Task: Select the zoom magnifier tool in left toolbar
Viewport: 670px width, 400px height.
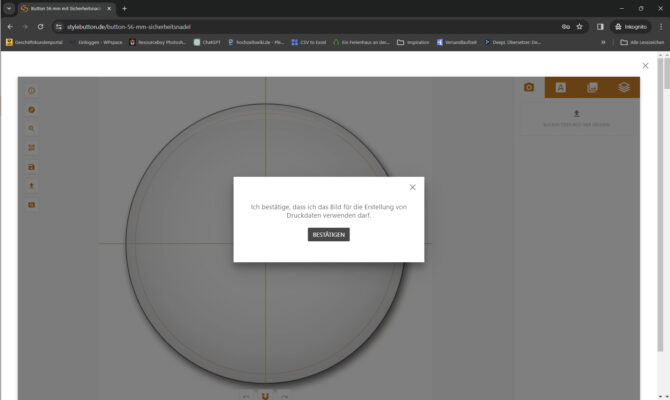Action: point(32,129)
